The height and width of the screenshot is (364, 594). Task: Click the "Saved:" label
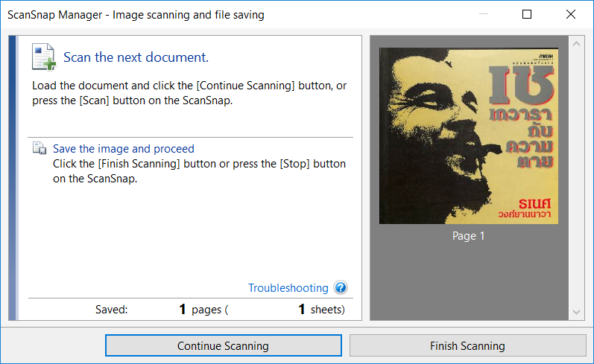[x=111, y=310]
